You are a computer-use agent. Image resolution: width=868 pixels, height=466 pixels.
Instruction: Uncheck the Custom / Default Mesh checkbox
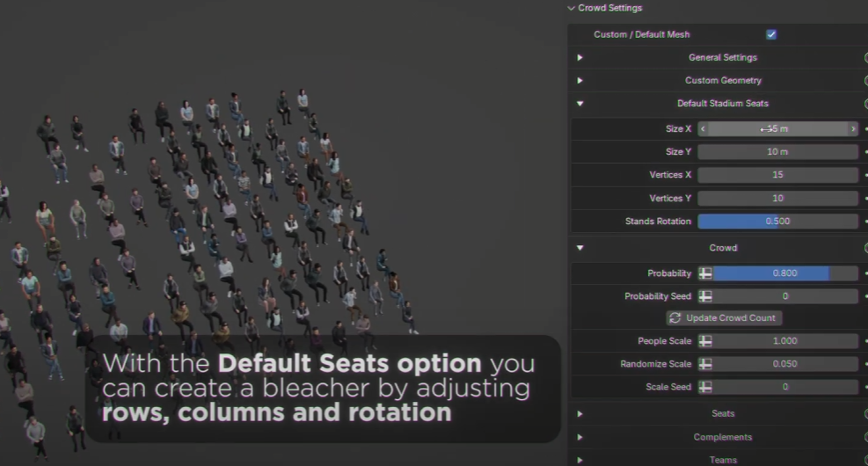(771, 34)
